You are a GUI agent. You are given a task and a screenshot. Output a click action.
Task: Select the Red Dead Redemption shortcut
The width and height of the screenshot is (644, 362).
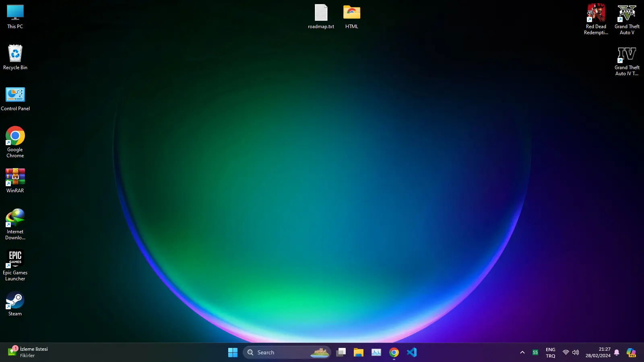click(x=596, y=19)
